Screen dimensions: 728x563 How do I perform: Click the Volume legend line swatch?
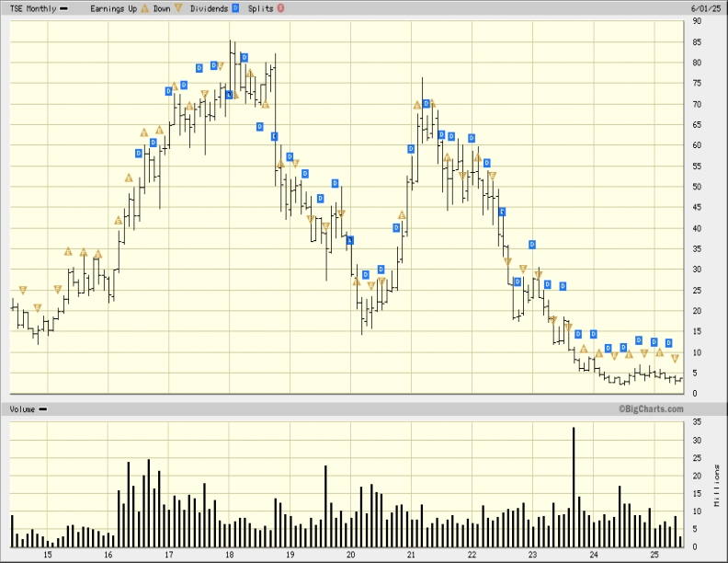[43, 408]
